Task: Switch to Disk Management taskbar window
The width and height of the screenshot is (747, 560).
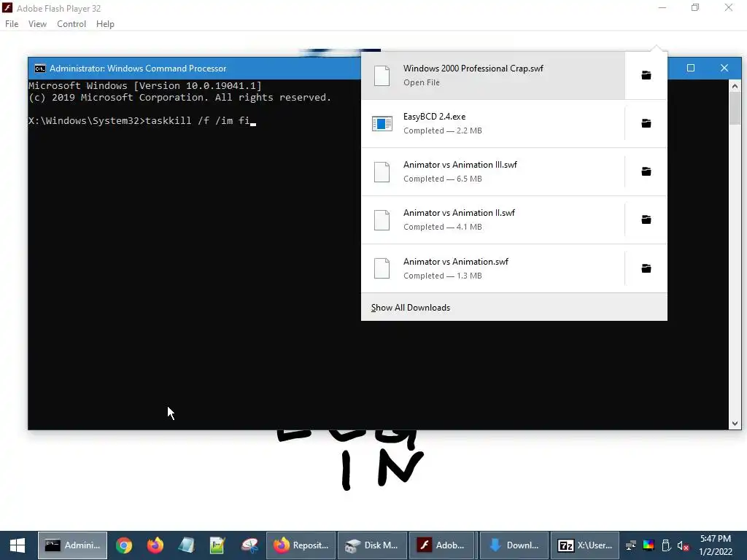Action: (372, 545)
